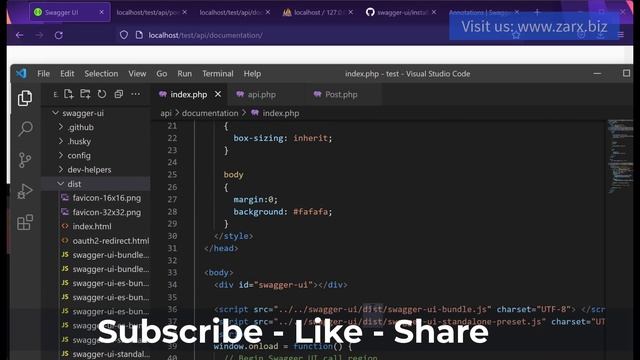Switch to the swagger-ui GitHub browser tab

pos(402,12)
